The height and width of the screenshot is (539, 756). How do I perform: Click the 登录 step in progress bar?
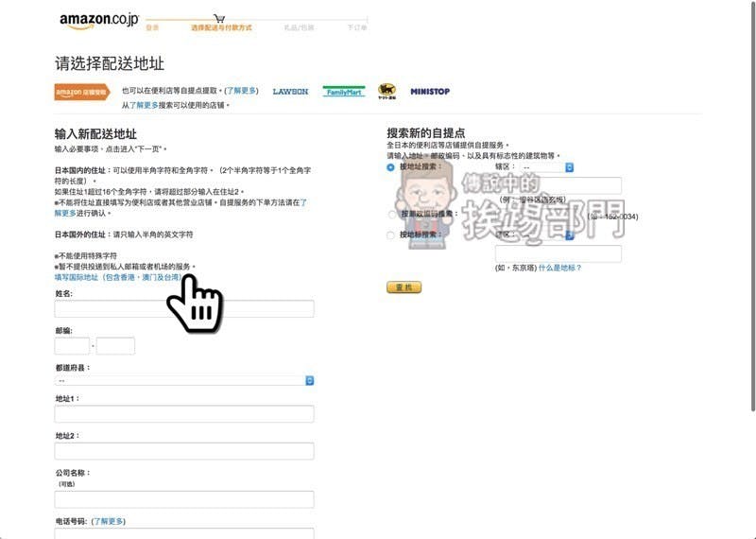[152, 28]
